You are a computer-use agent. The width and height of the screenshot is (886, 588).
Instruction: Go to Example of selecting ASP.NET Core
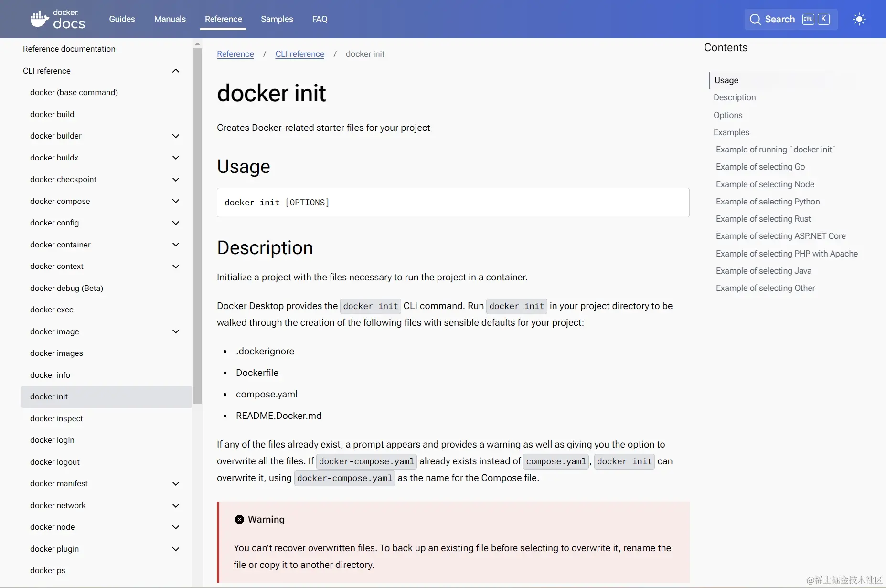[x=780, y=236]
